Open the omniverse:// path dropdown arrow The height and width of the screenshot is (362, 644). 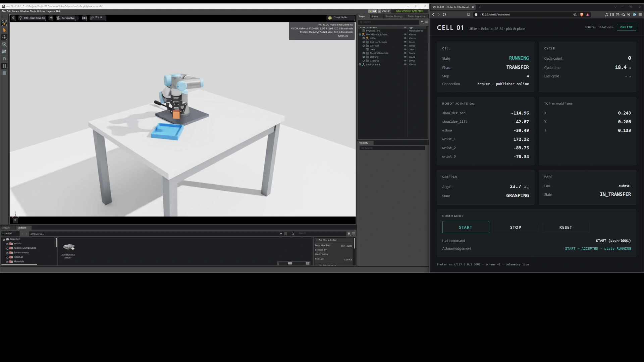[x=281, y=234]
